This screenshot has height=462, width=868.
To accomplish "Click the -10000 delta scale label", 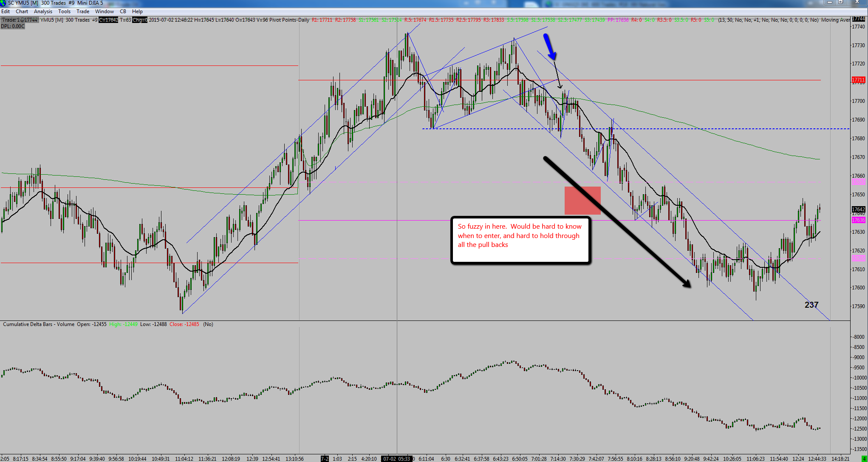I will click(x=859, y=378).
